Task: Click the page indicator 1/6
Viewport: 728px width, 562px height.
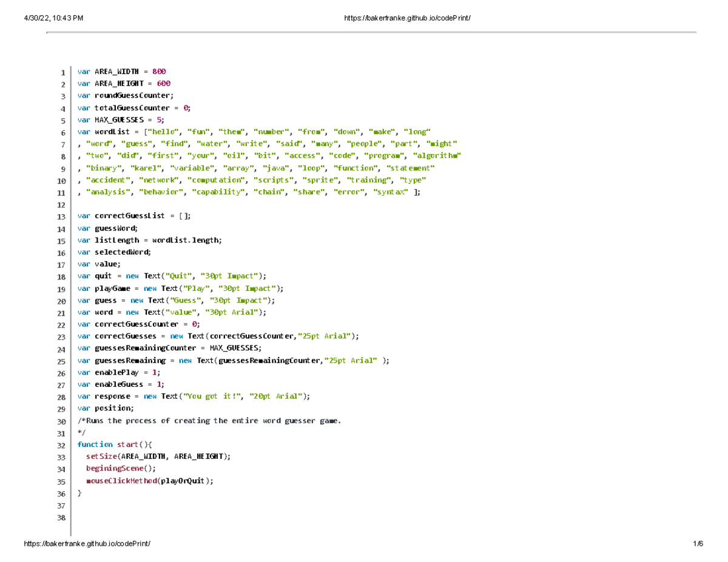Action: click(x=697, y=543)
